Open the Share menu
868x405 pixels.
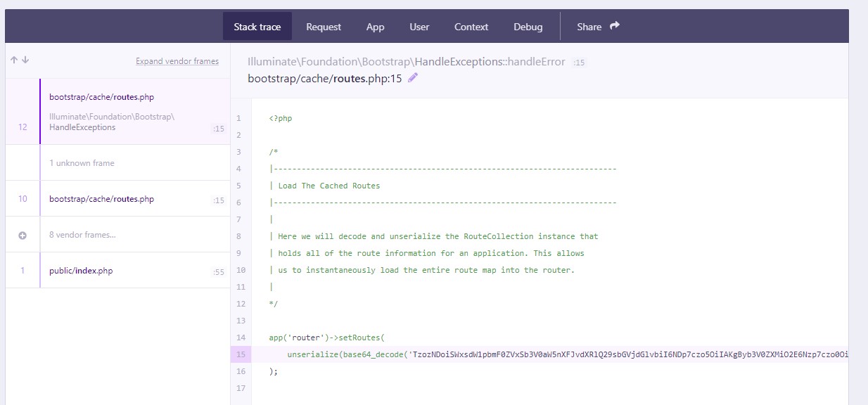(x=589, y=27)
